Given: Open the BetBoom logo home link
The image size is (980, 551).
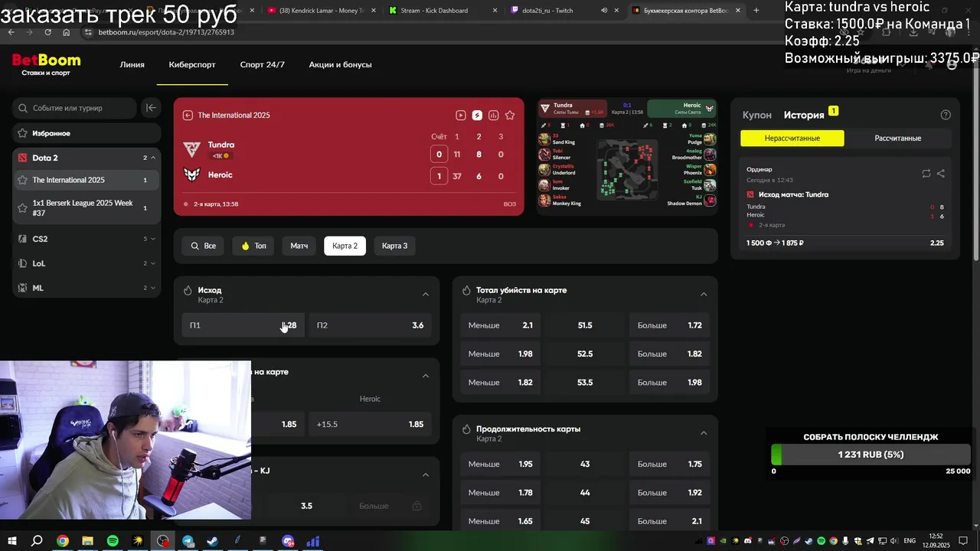Looking at the screenshot, I should 46,64.
